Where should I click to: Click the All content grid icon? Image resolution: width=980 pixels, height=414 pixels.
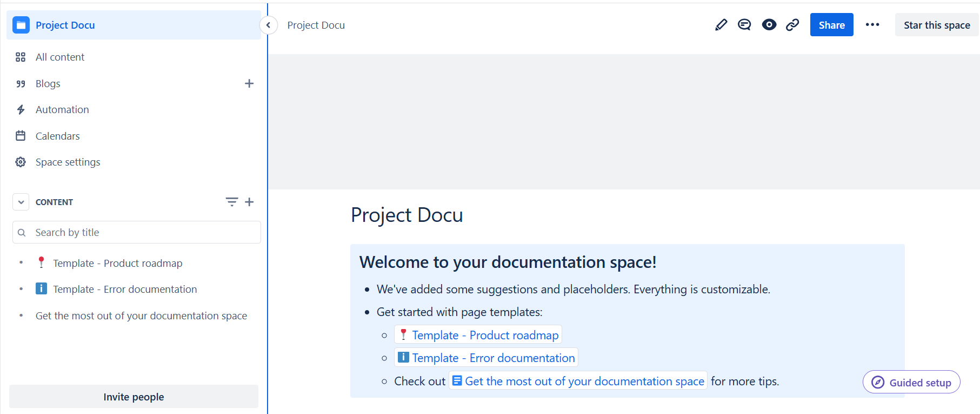click(21, 57)
